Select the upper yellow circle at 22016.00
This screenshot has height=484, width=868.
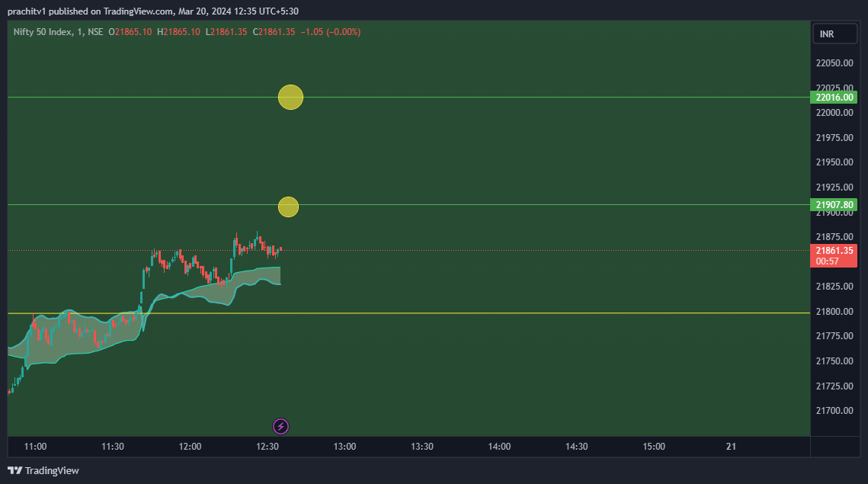(x=290, y=98)
